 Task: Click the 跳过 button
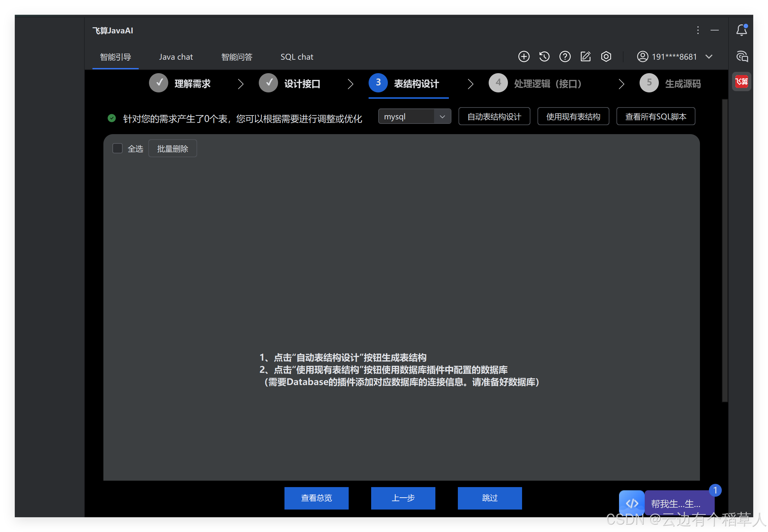[490, 498]
